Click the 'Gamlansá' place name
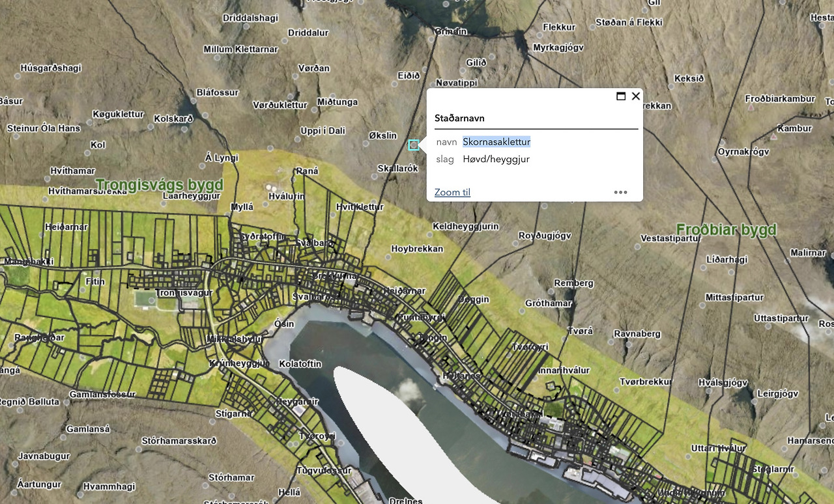834x504 pixels. click(x=88, y=429)
